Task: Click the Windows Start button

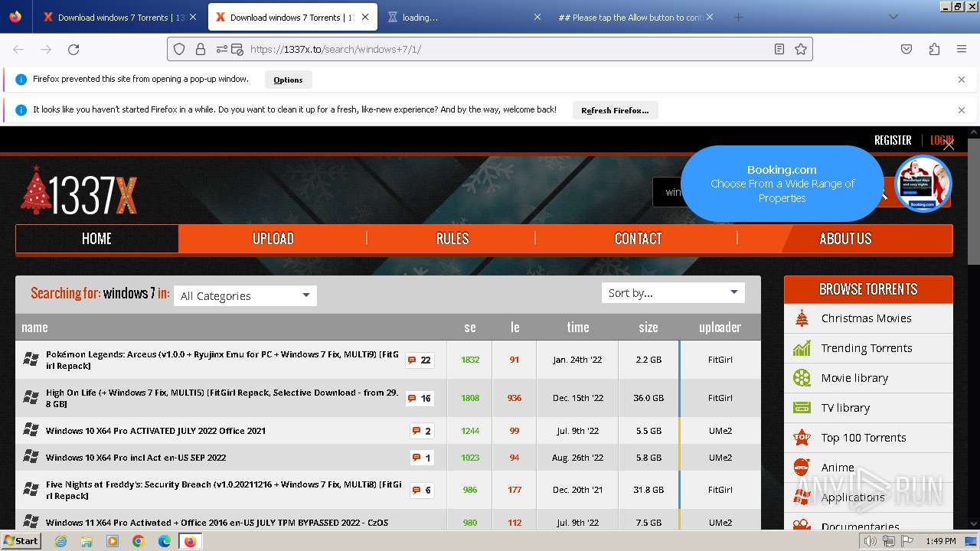Action: (21, 541)
